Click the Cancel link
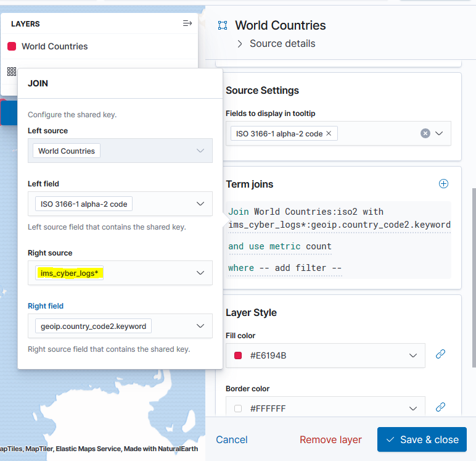 pos(232,440)
